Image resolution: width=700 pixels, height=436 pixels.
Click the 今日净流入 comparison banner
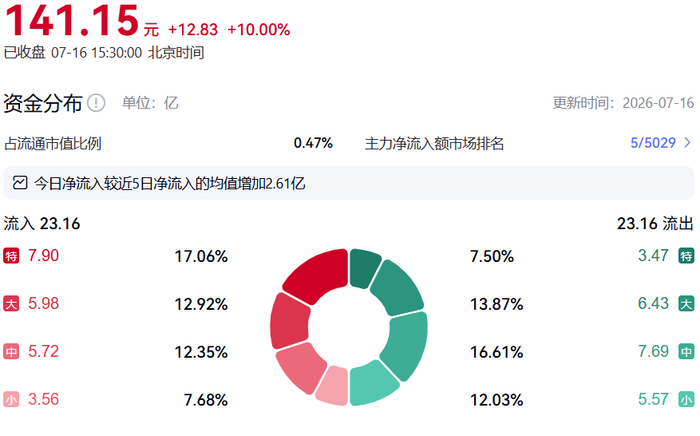[x=349, y=183]
